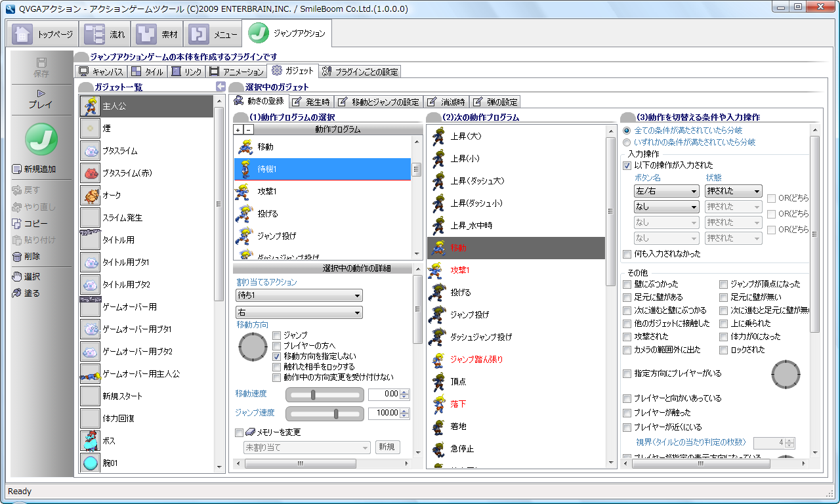Screen dimensions: 840x504
Task: Click 移動速度 value stepper arrows
Action: (404, 394)
